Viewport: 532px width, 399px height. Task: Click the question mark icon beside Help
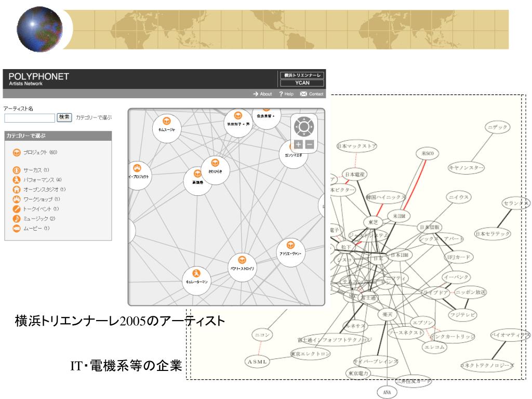coord(281,94)
